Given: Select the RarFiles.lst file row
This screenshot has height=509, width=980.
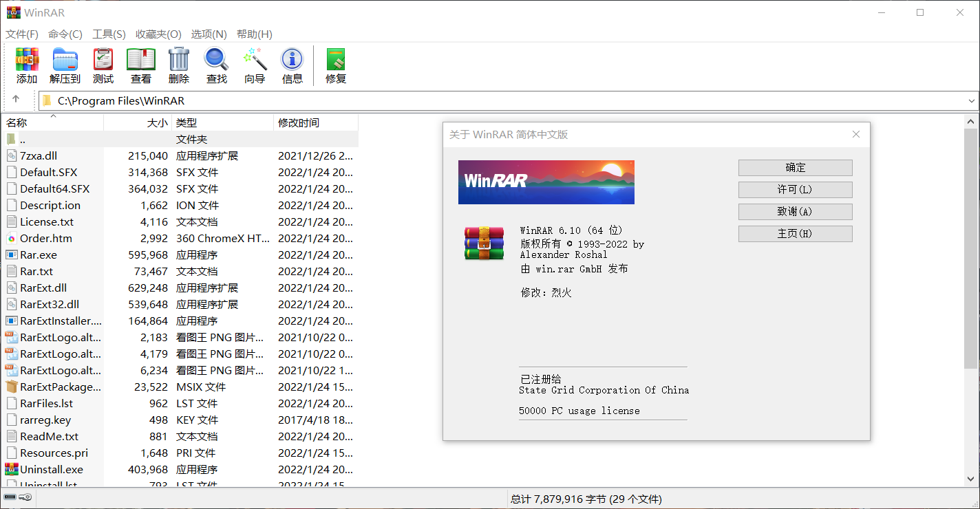Looking at the screenshot, I should [x=180, y=404].
